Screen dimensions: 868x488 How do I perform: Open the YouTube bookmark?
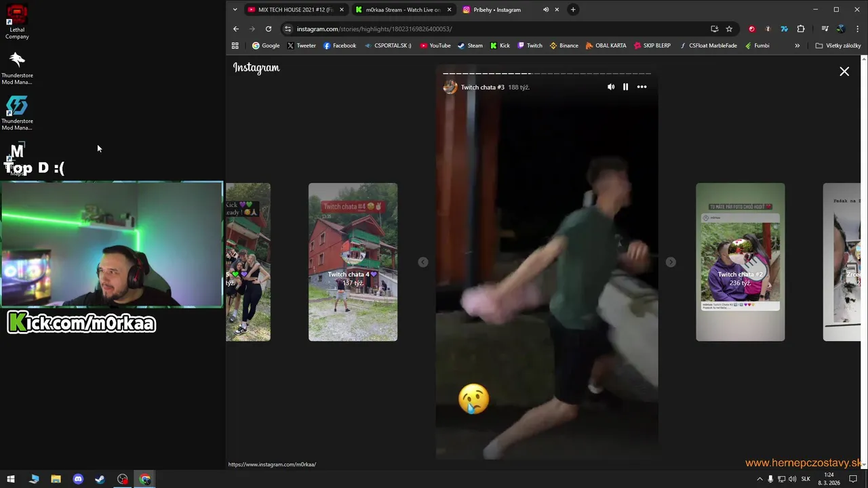[x=435, y=45]
